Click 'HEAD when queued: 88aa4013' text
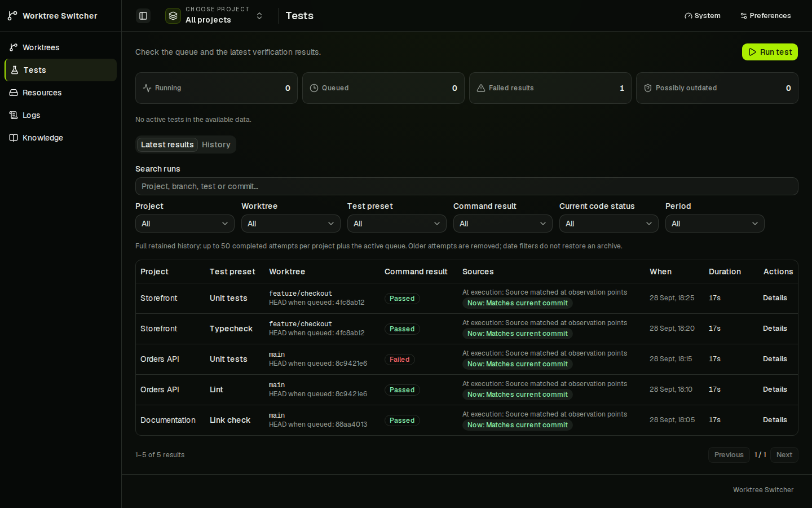 318,424
